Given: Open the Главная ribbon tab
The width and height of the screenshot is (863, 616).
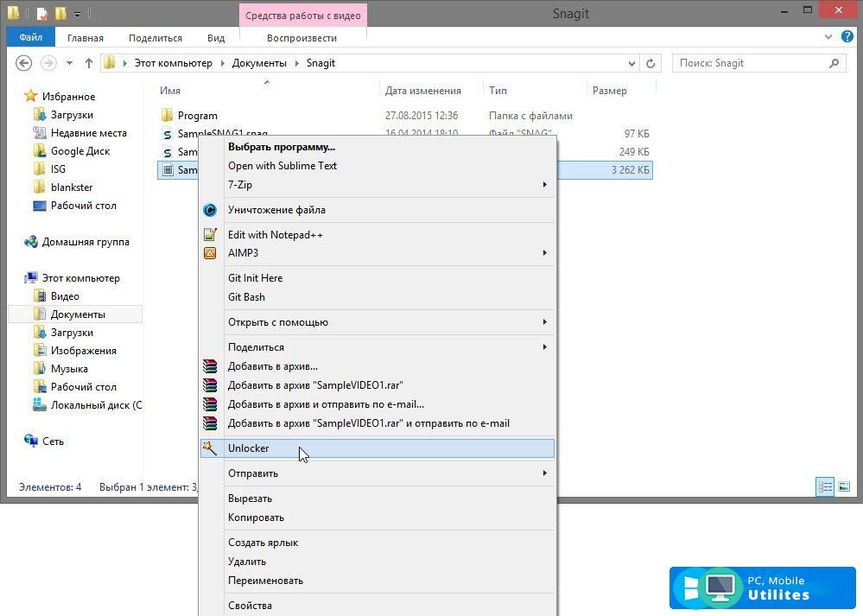Looking at the screenshot, I should pos(86,38).
